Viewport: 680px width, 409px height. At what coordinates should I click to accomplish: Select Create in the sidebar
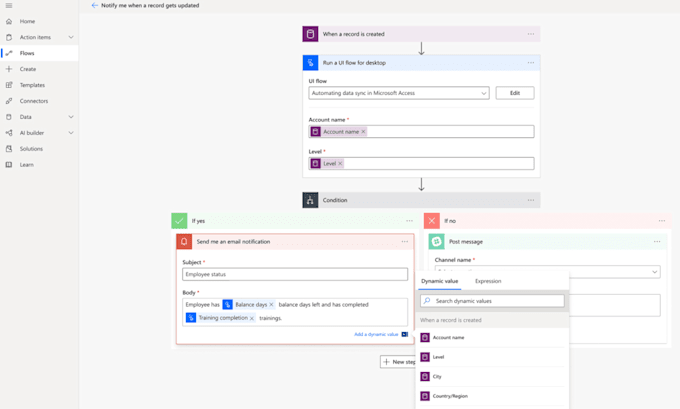point(28,69)
